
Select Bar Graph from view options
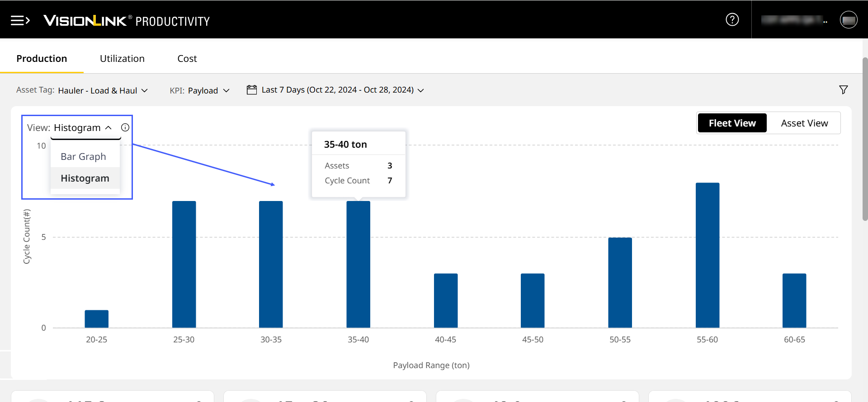pyautogui.click(x=84, y=157)
